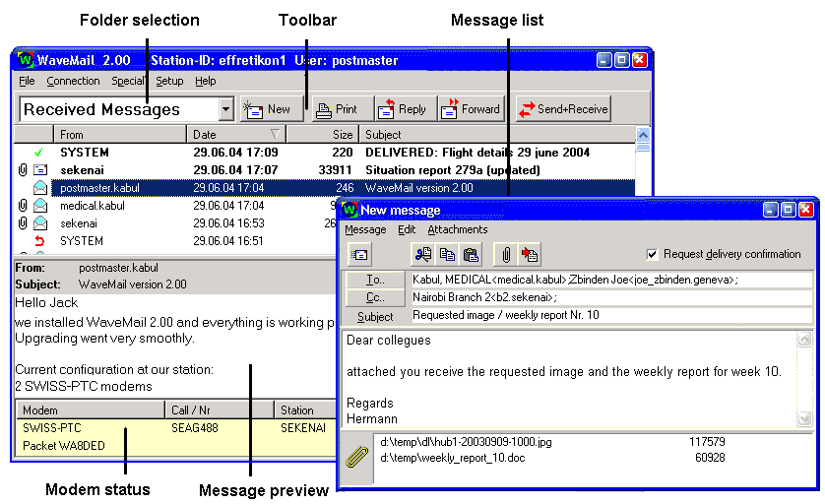Click the Paste clipboard icon
The image size is (825, 504).
tap(471, 255)
